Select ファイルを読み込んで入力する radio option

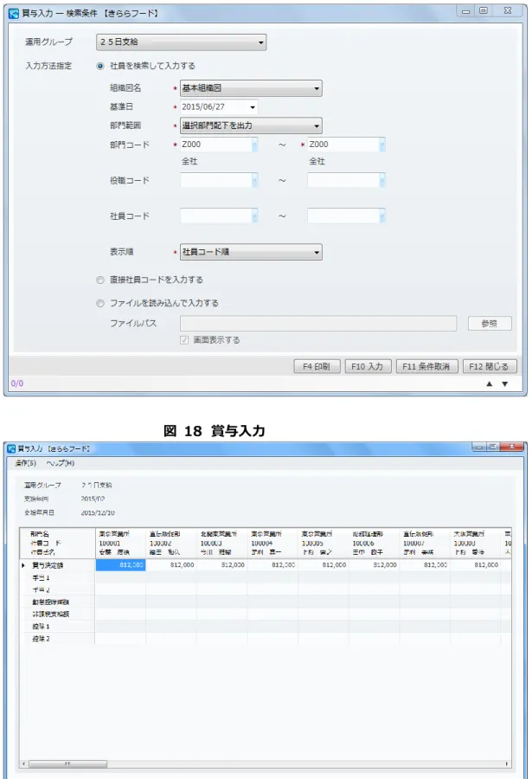tap(100, 303)
